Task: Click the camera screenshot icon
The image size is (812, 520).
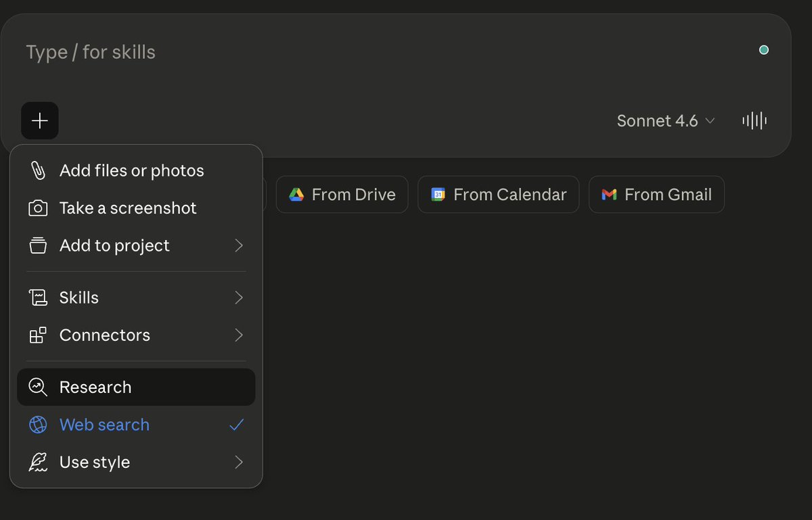Action: click(38, 208)
